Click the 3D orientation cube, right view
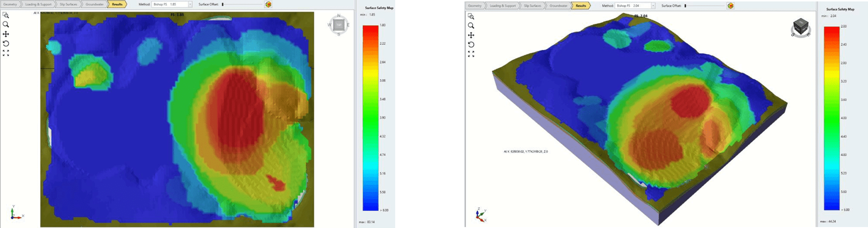868x228 pixels. [800, 27]
